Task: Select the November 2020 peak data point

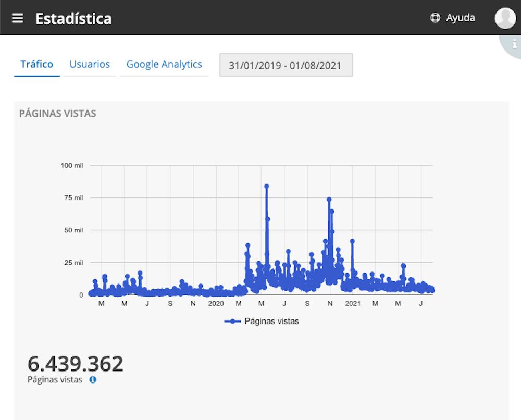Action: [x=329, y=200]
